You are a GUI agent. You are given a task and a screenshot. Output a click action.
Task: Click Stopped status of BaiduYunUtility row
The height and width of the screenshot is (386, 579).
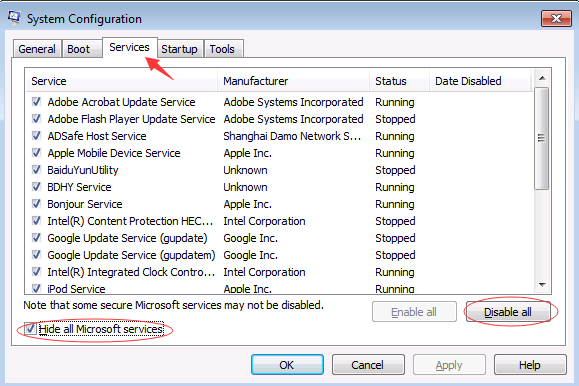tap(395, 170)
